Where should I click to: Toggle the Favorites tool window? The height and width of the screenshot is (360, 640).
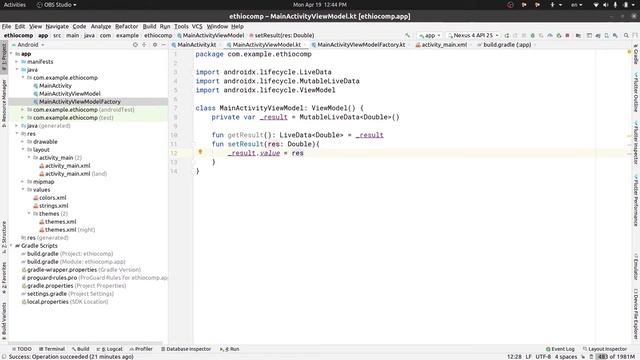pyautogui.click(x=4, y=278)
